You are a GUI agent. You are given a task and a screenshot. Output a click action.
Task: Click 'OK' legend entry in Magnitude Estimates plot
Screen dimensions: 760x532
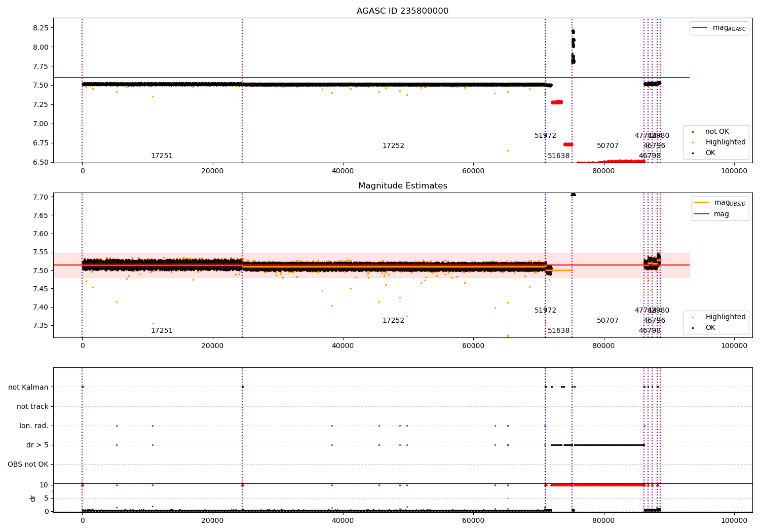point(704,327)
